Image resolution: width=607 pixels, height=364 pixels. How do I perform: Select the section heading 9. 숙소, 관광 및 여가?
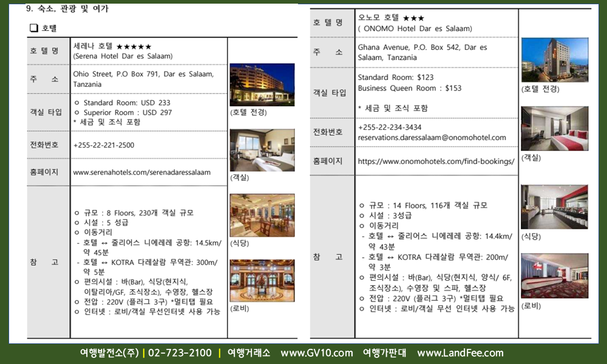coord(67,8)
